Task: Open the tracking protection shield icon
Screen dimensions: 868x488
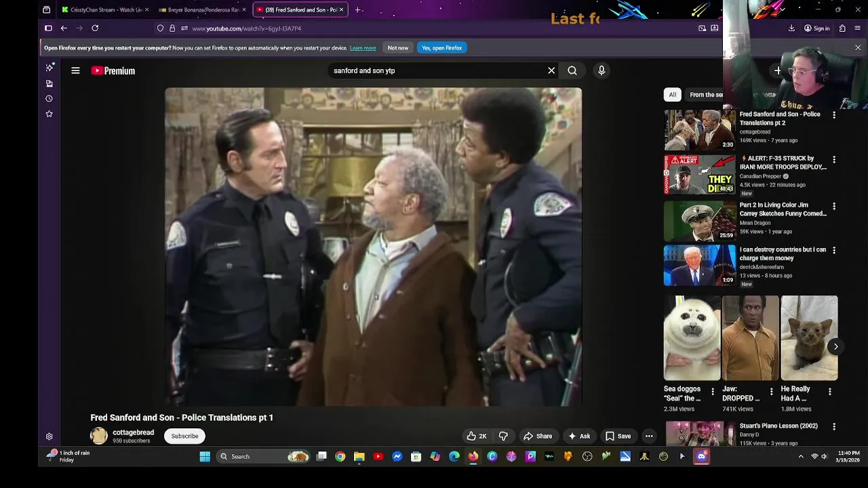Action: click(x=160, y=28)
